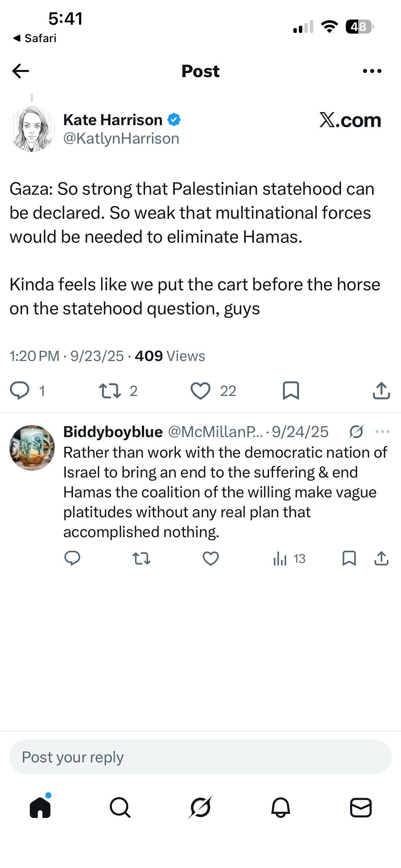This screenshot has width=401, height=868.
Task: View analytics showing 13 views on reply
Action: (289, 559)
